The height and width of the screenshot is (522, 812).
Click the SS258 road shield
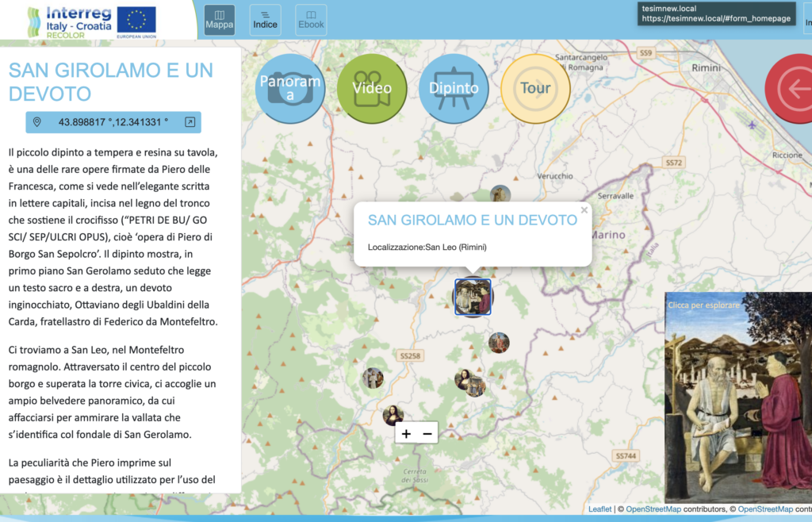click(410, 355)
